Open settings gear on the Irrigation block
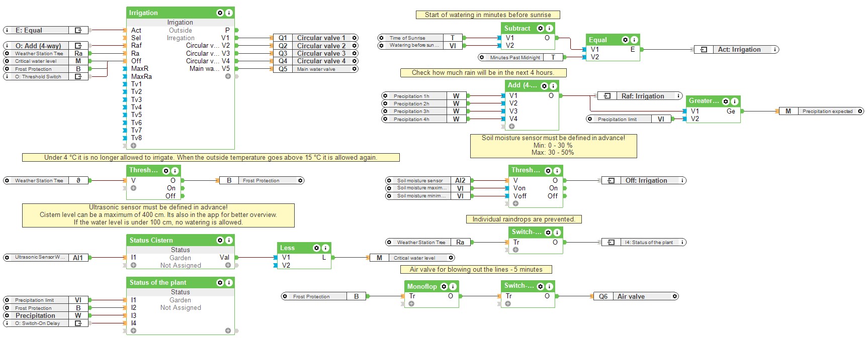Viewport: 868px width, 339px height. [x=220, y=13]
